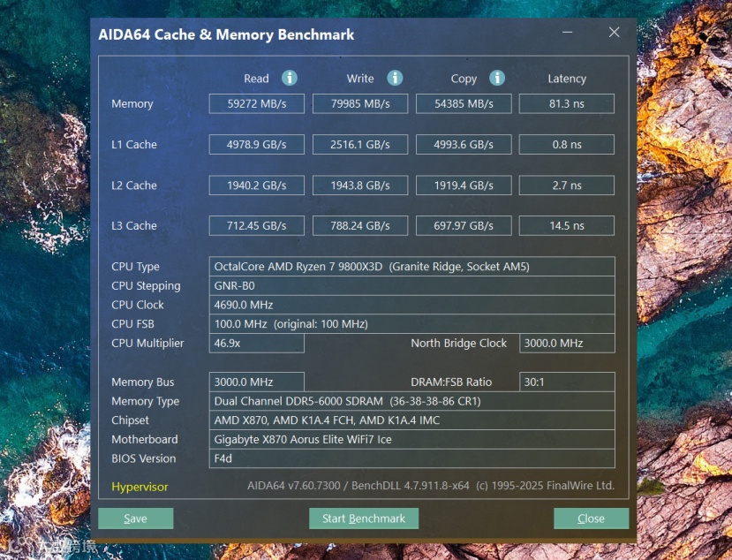Click the CPU FSB field 100.0 MHz
The width and height of the screenshot is (732, 560).
click(411, 323)
